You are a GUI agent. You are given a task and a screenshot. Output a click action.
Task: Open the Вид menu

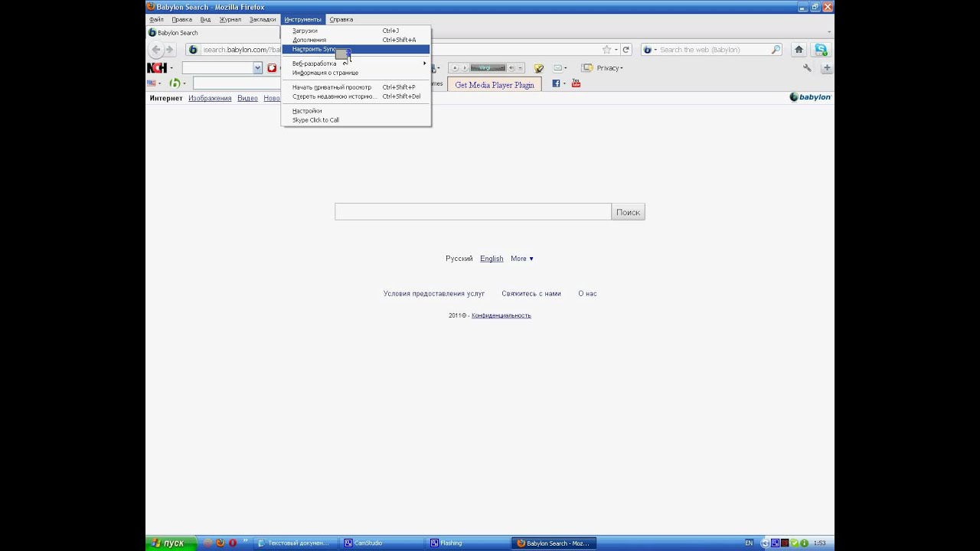205,19
